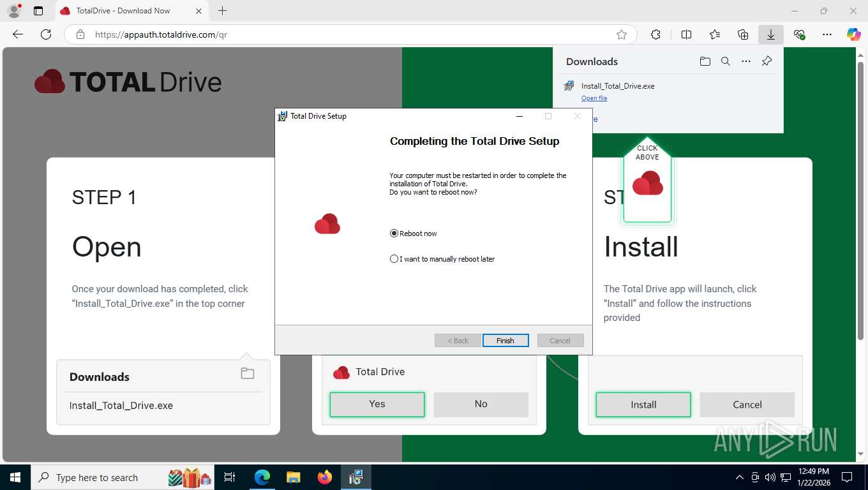Click the Edge downloads toolbar button

coord(771,34)
